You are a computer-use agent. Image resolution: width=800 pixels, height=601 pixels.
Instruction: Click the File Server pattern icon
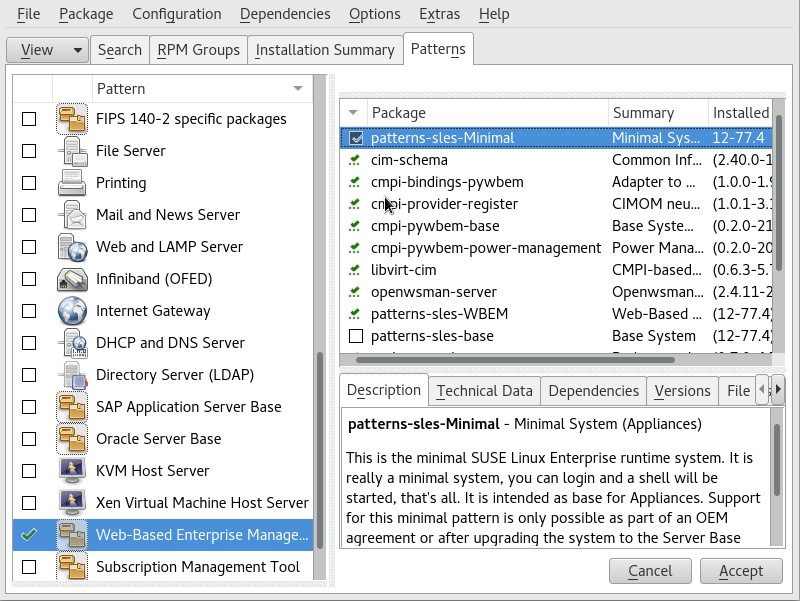tap(72, 151)
